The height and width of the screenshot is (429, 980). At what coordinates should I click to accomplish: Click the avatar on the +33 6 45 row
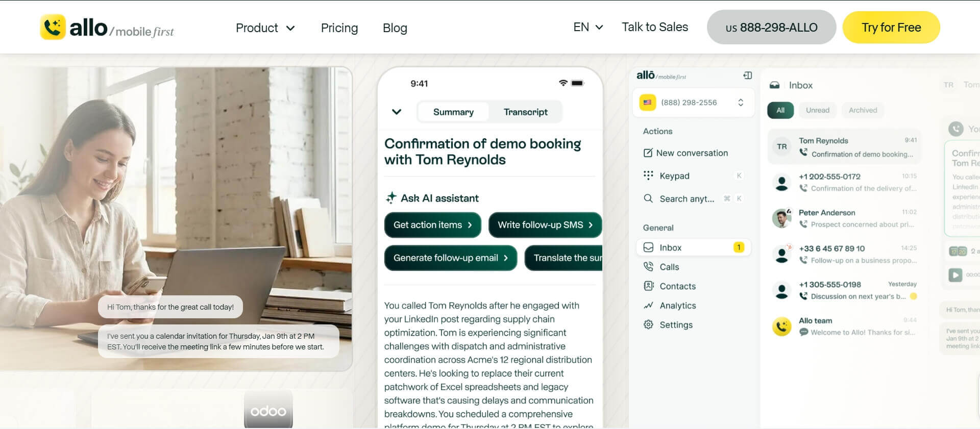coord(781,254)
